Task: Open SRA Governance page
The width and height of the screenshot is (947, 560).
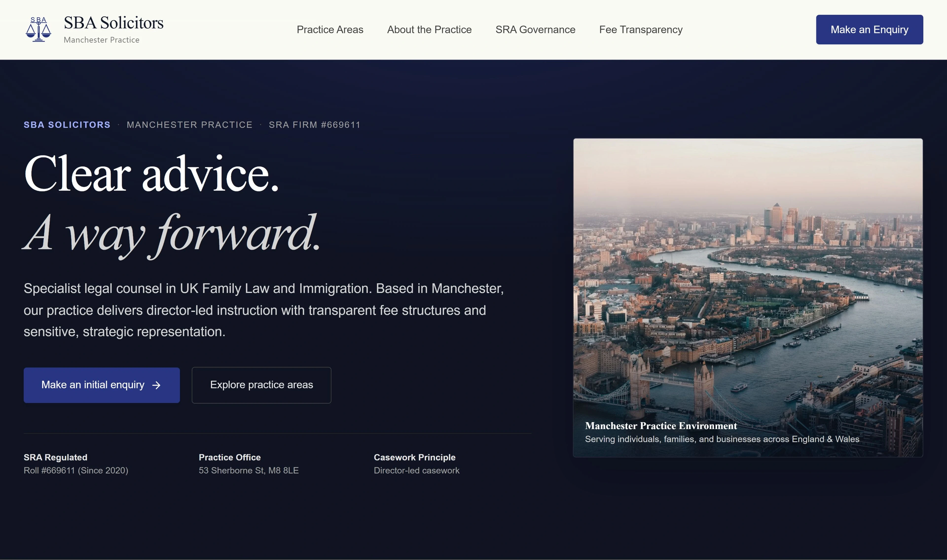Action: (535, 29)
